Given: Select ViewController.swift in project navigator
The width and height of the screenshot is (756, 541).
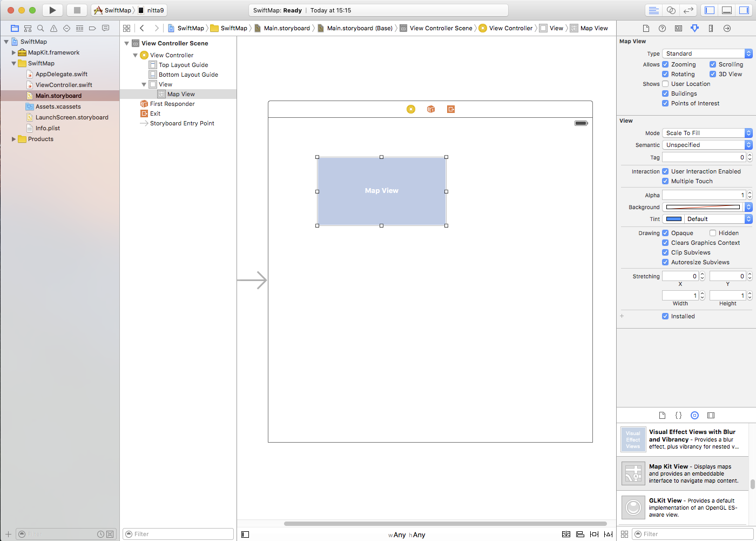Looking at the screenshot, I should coord(64,85).
